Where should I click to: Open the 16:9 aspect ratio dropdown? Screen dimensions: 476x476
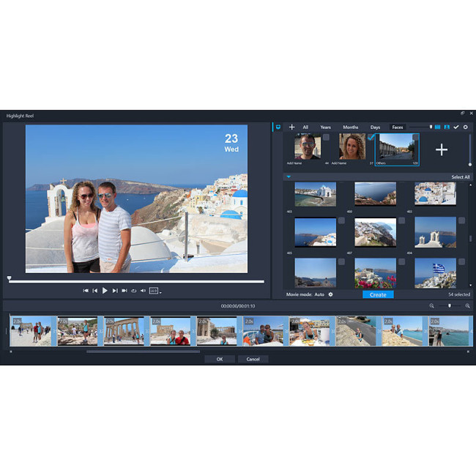point(155,291)
